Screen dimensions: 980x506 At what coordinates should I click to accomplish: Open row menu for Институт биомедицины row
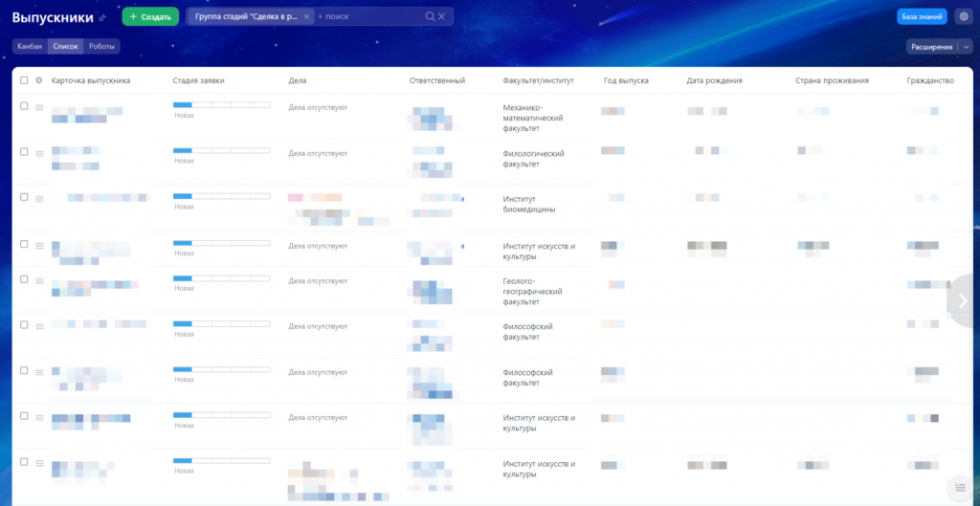pyautogui.click(x=39, y=198)
